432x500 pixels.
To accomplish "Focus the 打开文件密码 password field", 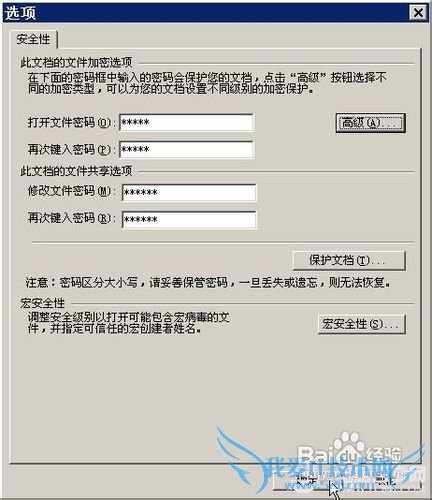I will [x=186, y=123].
